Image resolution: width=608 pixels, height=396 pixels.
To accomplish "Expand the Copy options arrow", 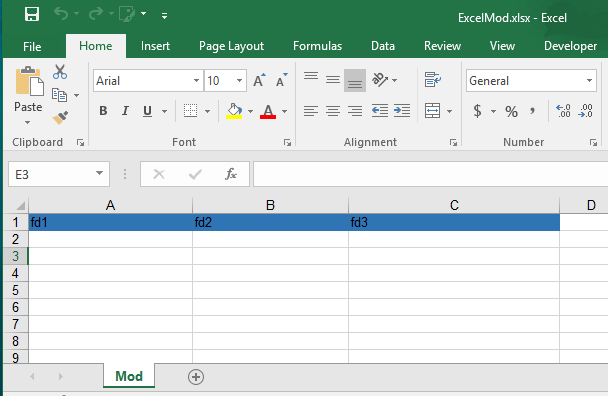I will click(76, 95).
